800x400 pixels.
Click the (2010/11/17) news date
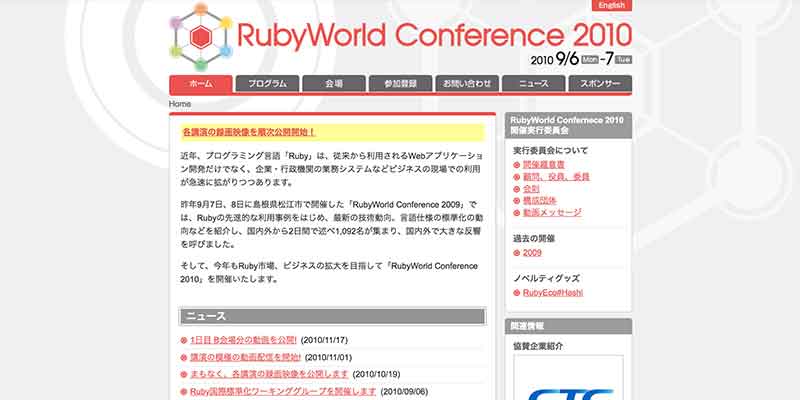click(x=324, y=340)
